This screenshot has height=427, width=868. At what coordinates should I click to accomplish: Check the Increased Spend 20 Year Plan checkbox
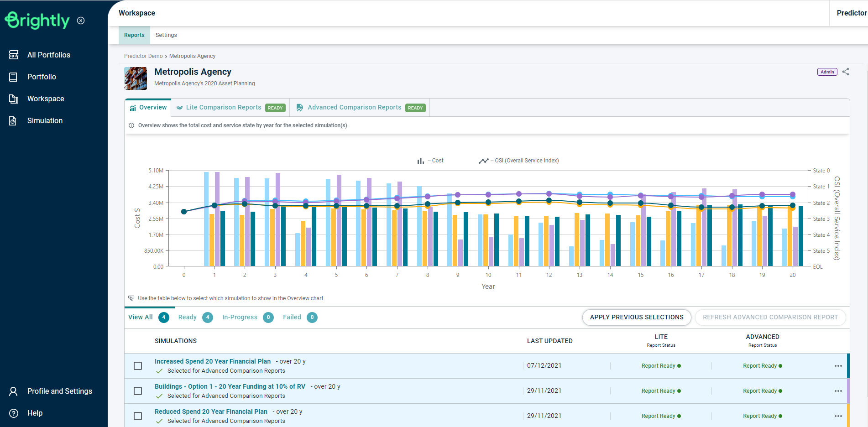pos(138,366)
